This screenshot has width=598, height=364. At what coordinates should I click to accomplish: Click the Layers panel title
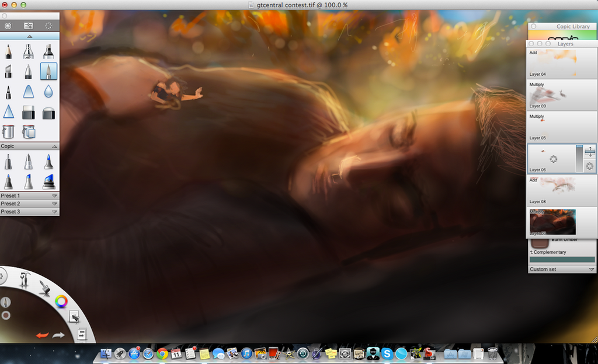tap(565, 44)
